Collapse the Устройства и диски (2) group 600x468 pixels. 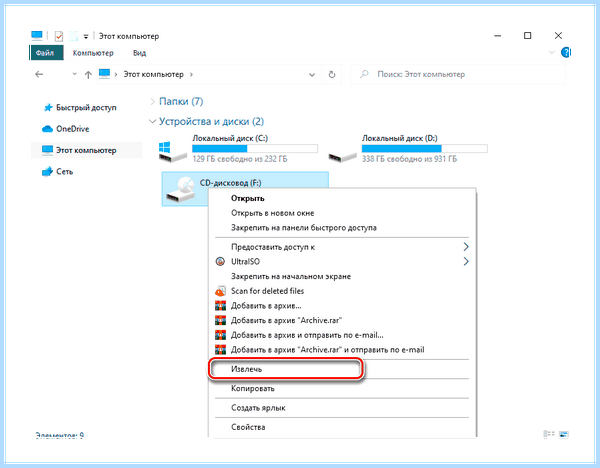click(x=152, y=121)
